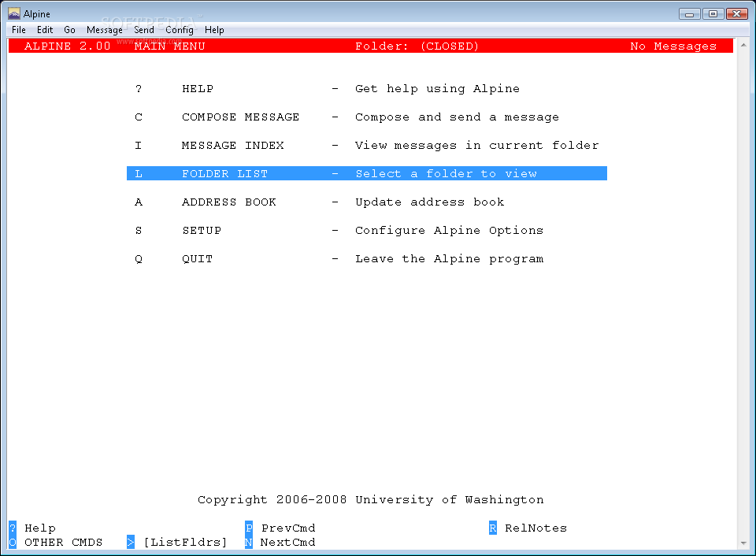
Task: Click the R RelNotes command
Action: click(528, 528)
